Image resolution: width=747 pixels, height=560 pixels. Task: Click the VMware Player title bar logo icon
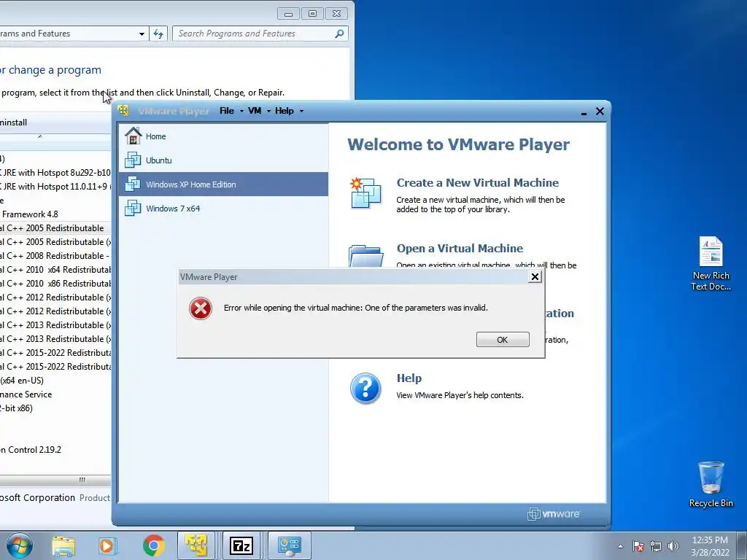click(124, 111)
